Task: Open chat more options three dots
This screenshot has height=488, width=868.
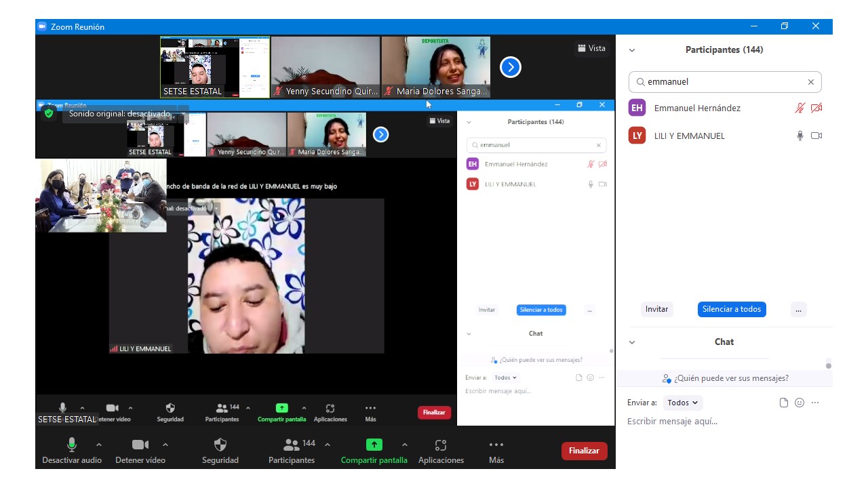Action: pos(815,403)
